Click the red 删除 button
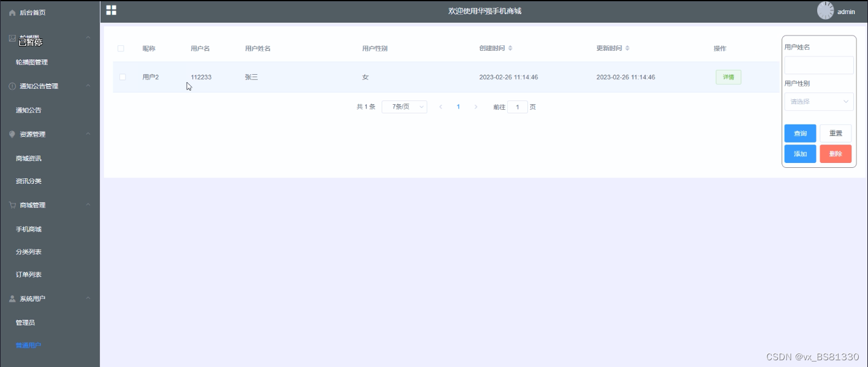The height and width of the screenshot is (367, 868). [836, 154]
